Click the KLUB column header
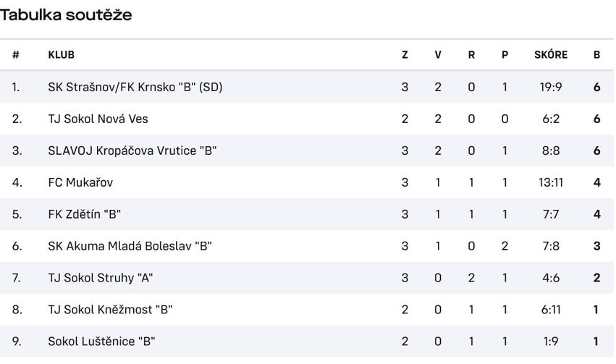Screen dimensions: 616x364 pyautogui.click(x=62, y=55)
